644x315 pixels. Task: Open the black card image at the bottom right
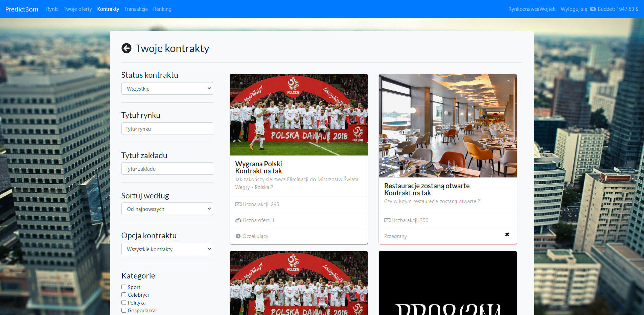tap(448, 283)
